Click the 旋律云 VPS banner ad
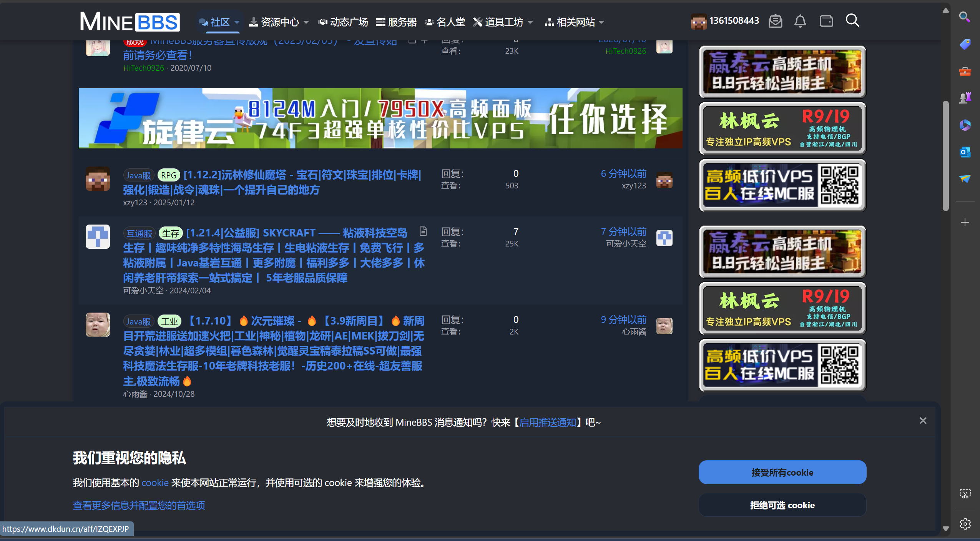980x541 pixels. (x=380, y=118)
